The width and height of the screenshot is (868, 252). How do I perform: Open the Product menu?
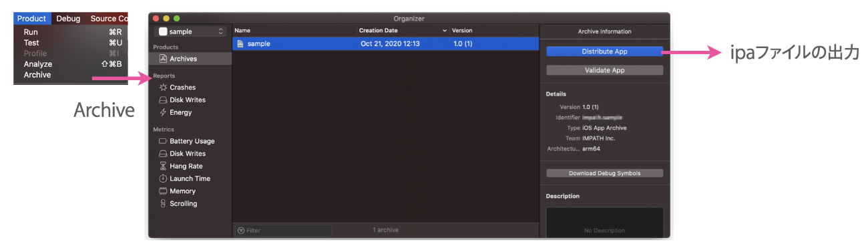[32, 19]
